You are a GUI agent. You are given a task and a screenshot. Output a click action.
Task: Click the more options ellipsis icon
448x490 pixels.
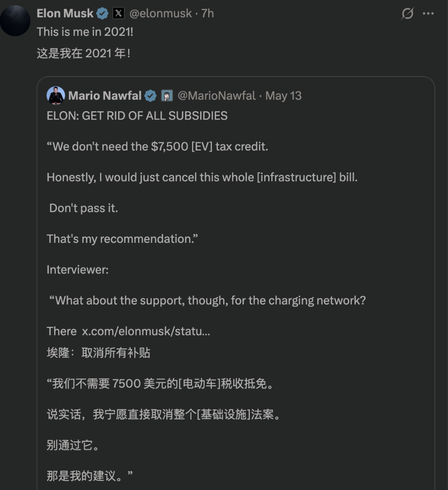click(x=428, y=14)
